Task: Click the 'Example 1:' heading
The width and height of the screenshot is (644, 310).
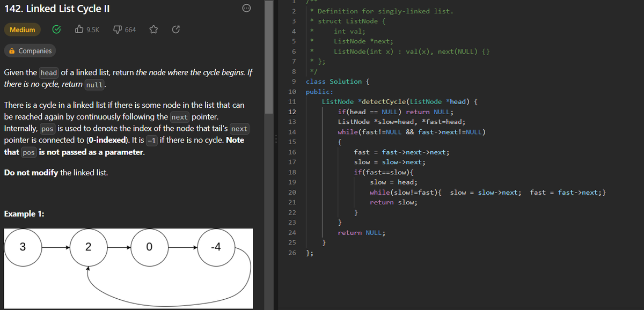Action: (24, 213)
